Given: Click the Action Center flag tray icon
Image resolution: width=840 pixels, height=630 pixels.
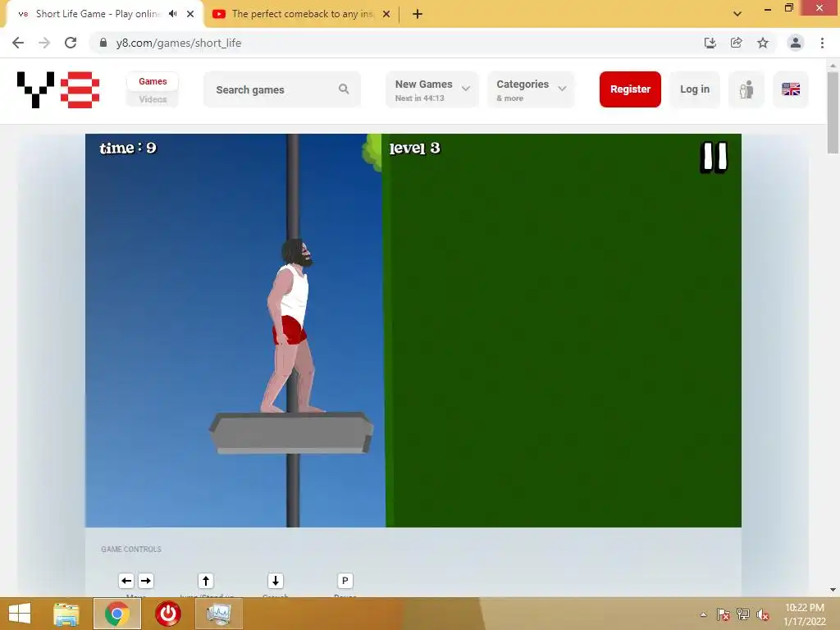Looking at the screenshot, I should (x=724, y=614).
